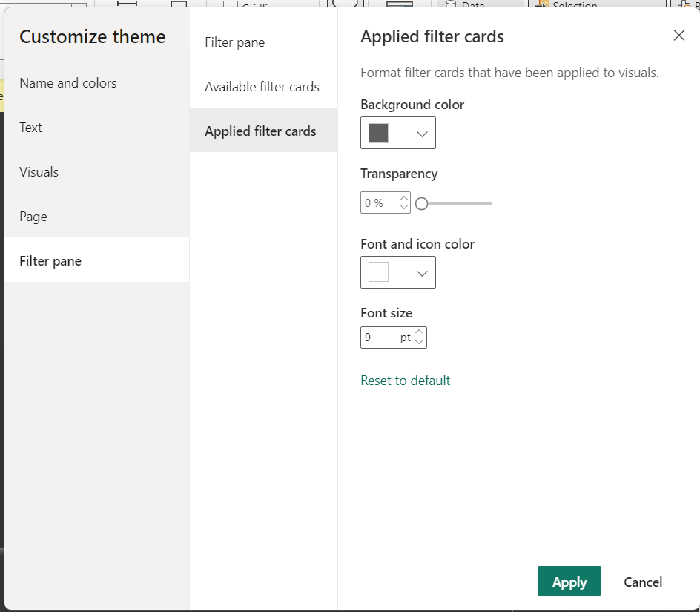Decrease transparency with down arrow

pos(404,208)
